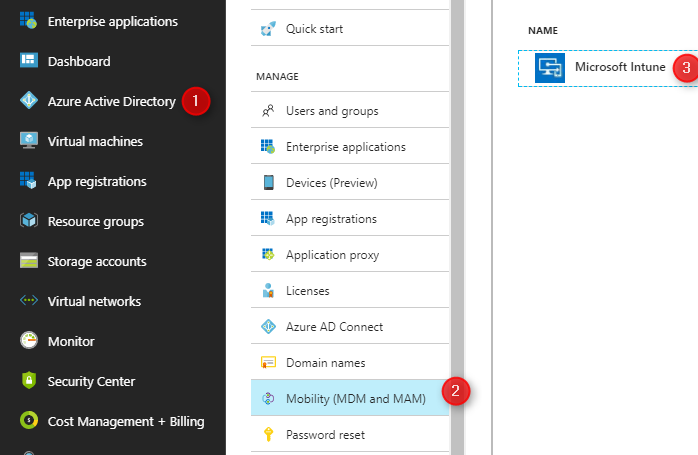The height and width of the screenshot is (455, 698).
Task: Click the blade menu vertical scrollbar
Action: pos(457,228)
